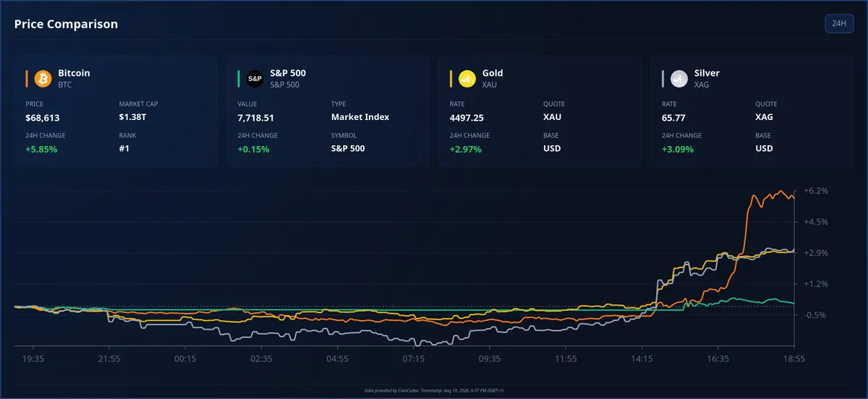
Task: Click the CoinCodex data attribution footer
Action: [x=434, y=390]
